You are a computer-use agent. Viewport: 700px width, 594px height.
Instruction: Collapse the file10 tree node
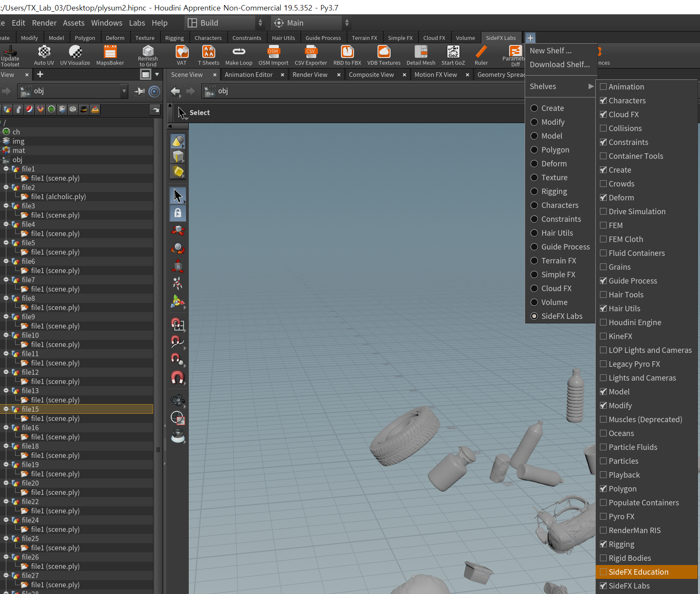(6, 335)
